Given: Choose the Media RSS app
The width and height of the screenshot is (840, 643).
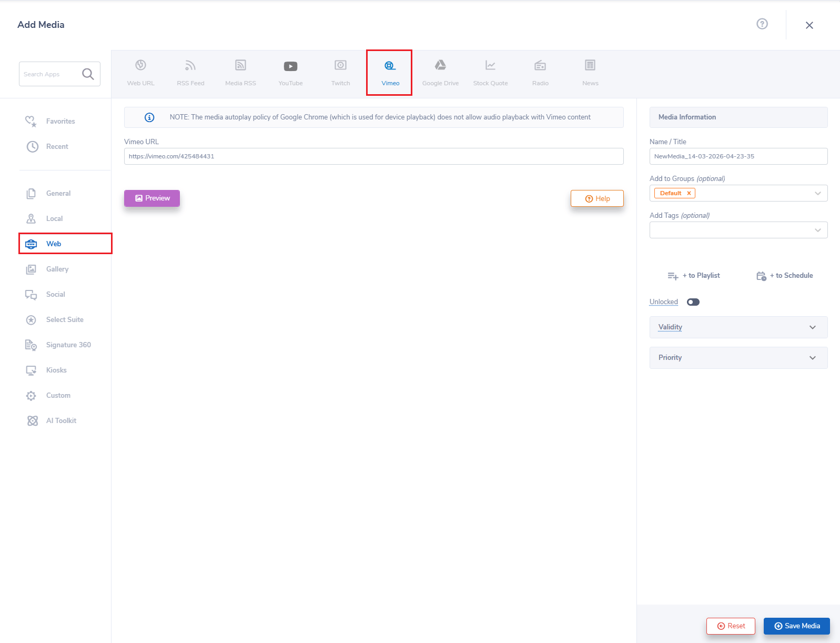Looking at the screenshot, I should (x=240, y=72).
